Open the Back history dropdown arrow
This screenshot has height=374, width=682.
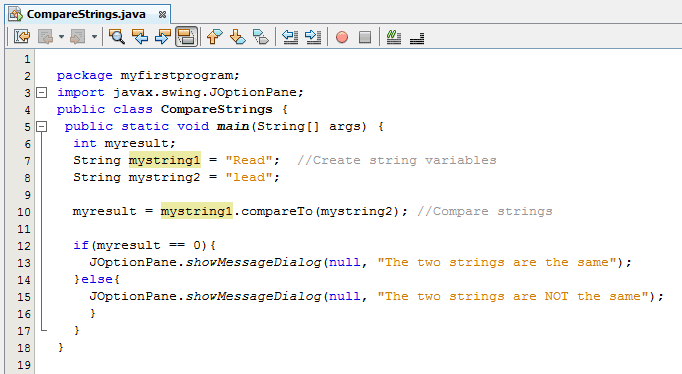[61, 37]
